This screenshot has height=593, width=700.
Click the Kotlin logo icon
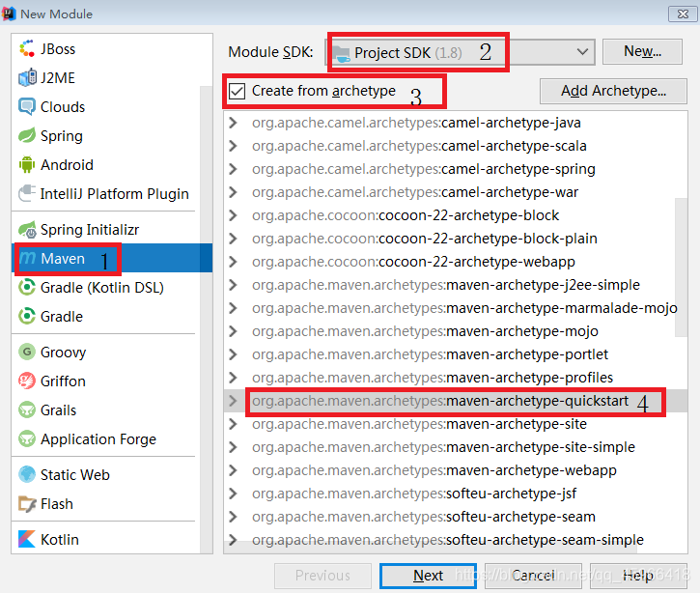[x=27, y=539]
